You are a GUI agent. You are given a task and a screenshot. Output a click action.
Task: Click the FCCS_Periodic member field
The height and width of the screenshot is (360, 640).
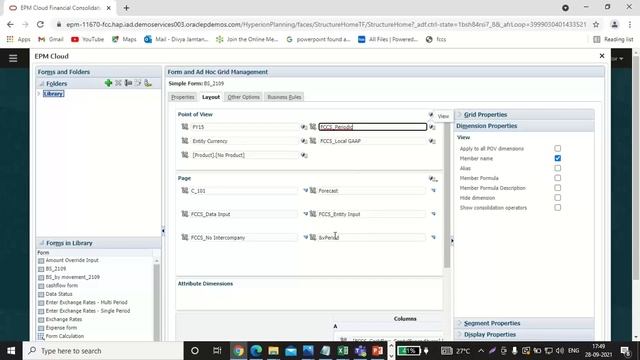373,127
